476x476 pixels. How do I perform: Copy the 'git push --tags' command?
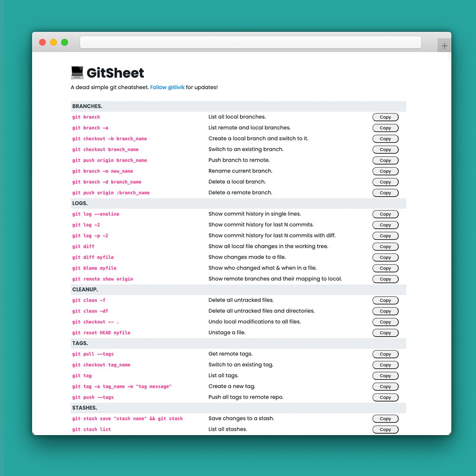(x=385, y=397)
